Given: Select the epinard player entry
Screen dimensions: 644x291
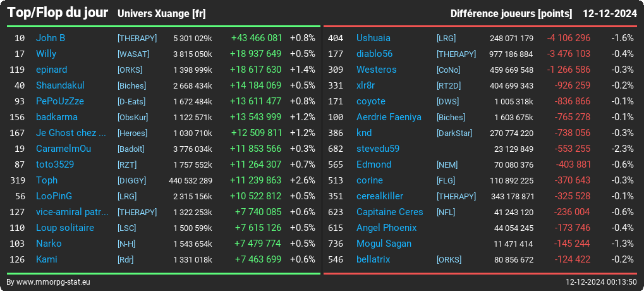Looking at the screenshot, I should click(x=51, y=70).
